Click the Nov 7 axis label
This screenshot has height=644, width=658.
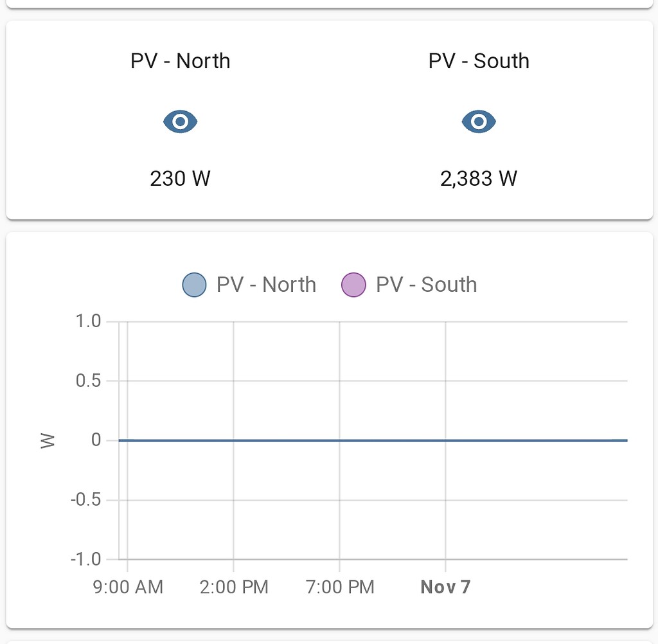click(445, 586)
